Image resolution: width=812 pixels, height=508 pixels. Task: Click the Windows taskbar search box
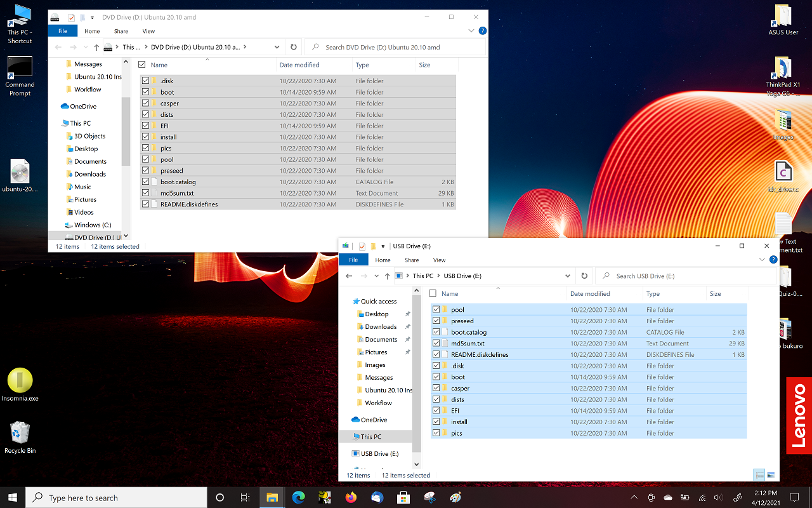[x=117, y=498]
